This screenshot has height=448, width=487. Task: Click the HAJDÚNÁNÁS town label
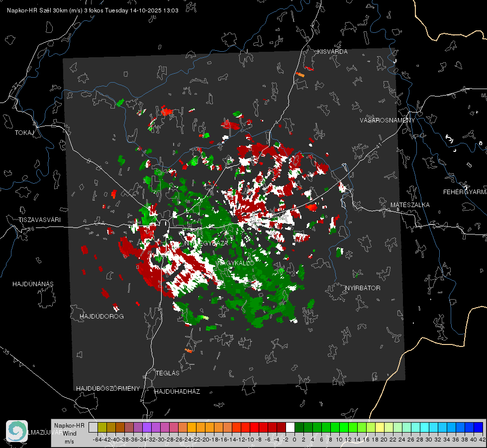coord(33,284)
